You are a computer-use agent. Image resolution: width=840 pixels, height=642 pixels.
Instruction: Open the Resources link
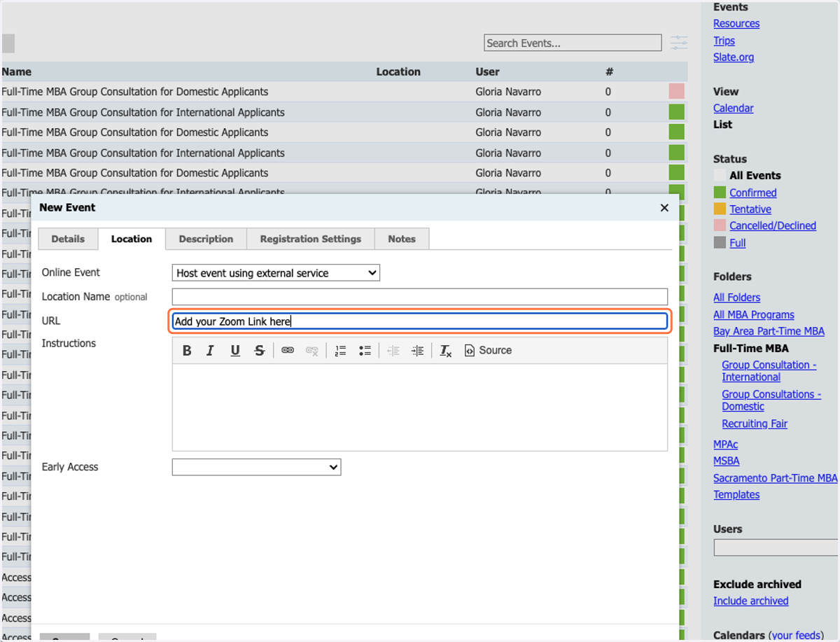click(736, 24)
